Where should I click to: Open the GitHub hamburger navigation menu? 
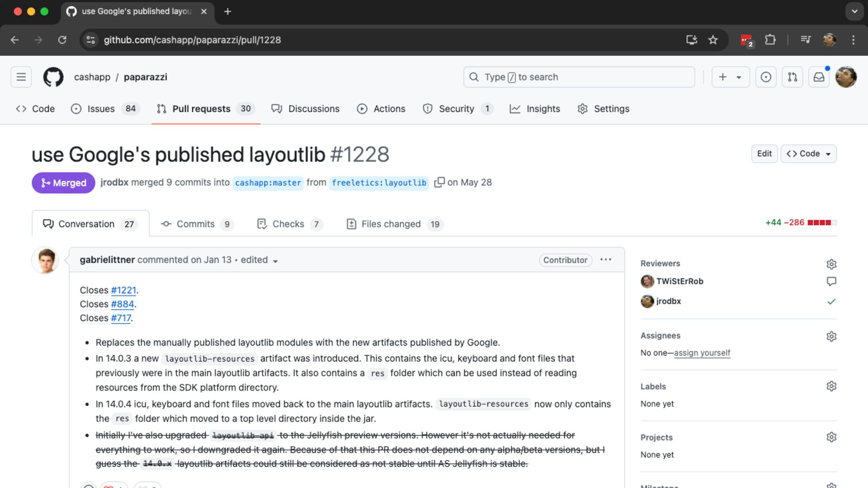[x=21, y=77]
